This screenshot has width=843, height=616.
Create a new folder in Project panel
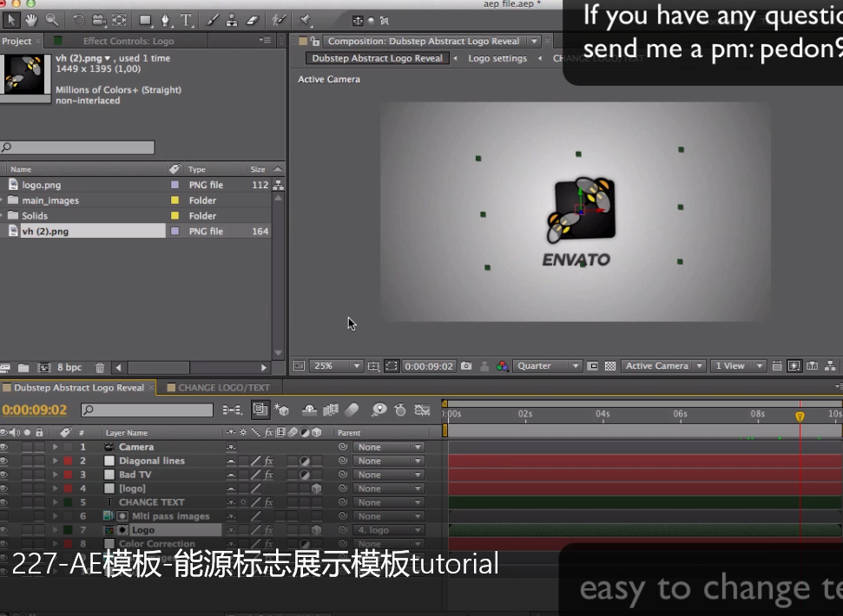pyautogui.click(x=23, y=368)
